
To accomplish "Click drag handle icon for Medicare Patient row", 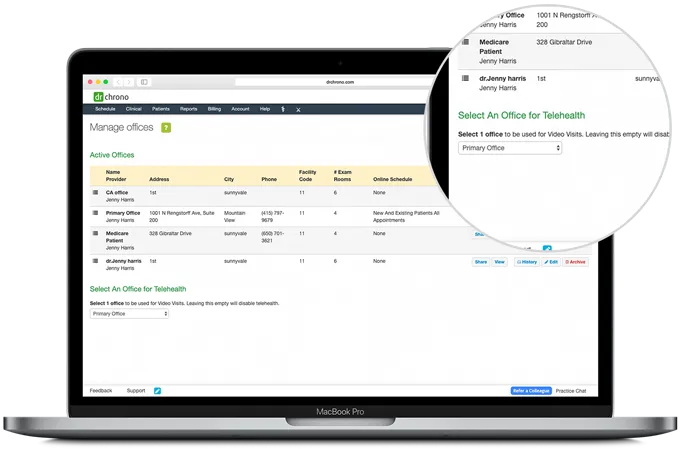I will tap(95, 233).
